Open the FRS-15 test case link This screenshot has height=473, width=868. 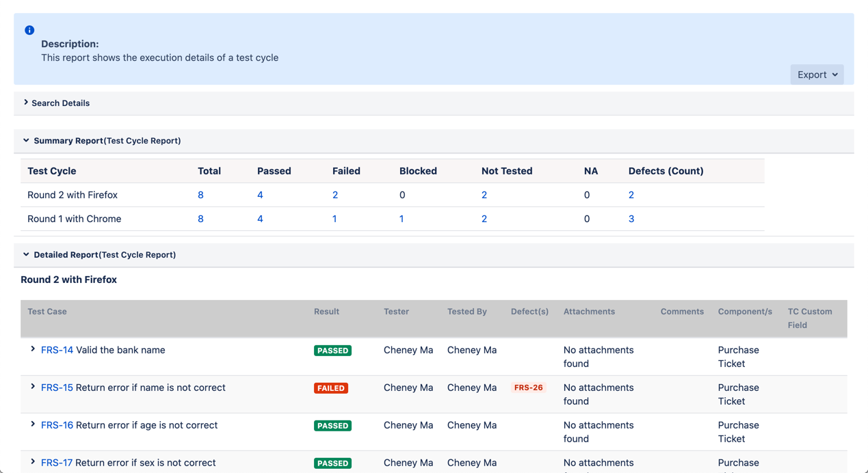pyautogui.click(x=57, y=388)
